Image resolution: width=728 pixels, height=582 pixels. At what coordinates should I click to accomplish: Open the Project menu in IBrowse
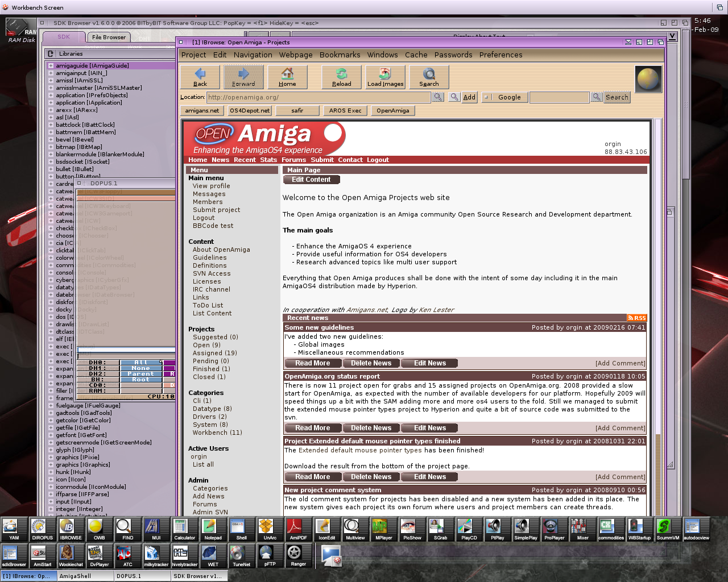193,55
